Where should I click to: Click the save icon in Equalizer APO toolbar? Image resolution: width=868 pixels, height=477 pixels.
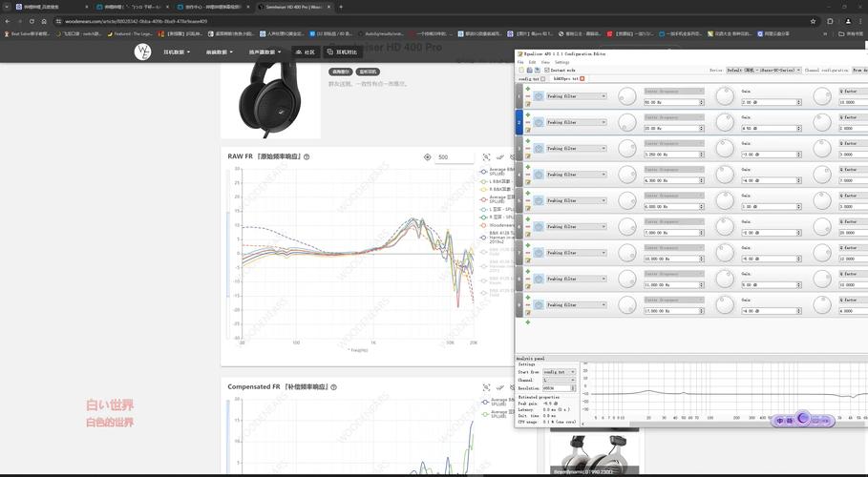coord(529,70)
